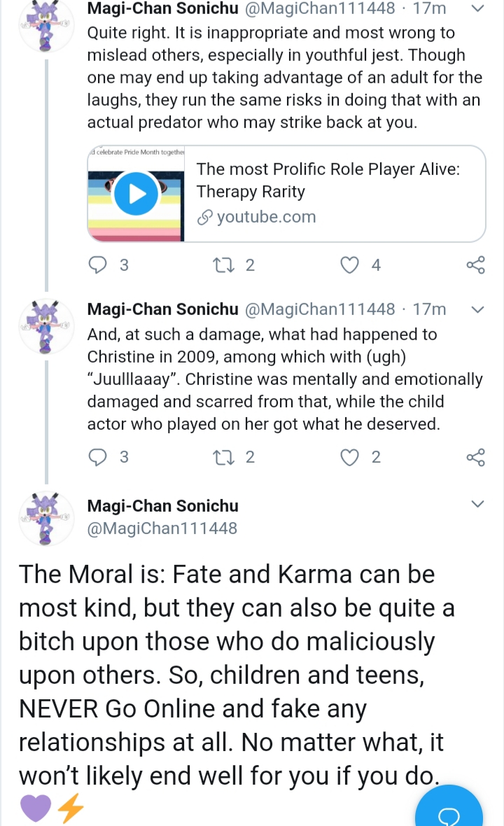
Task: View profile from main tweet's avatar
Action: [x=46, y=519]
